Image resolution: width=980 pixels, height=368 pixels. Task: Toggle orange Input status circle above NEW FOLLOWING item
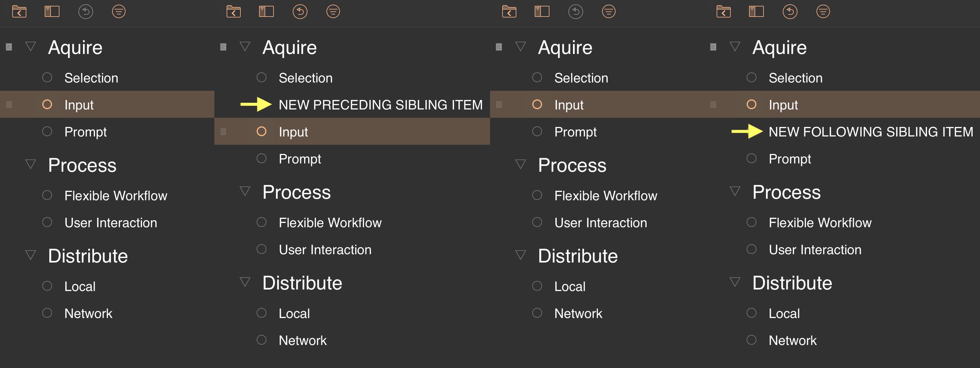751,104
